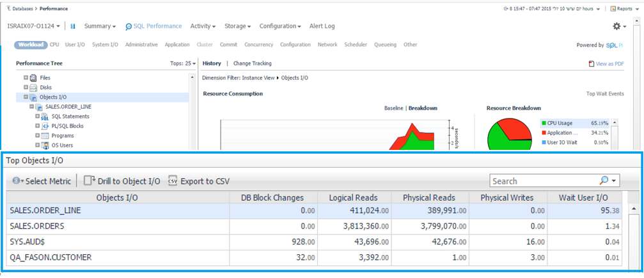Click the Files tree node icon
This screenshot has height=278, width=644.
coord(33,78)
